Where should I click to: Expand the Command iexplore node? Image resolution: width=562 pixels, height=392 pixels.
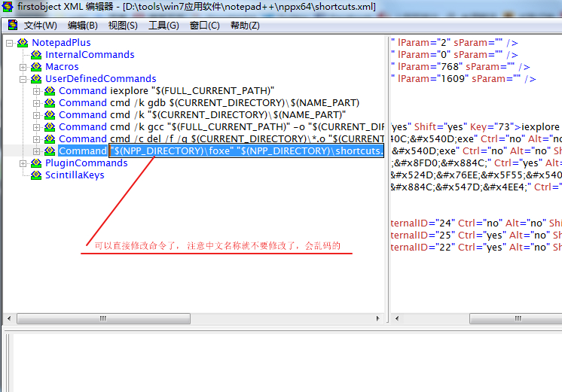click(x=36, y=91)
